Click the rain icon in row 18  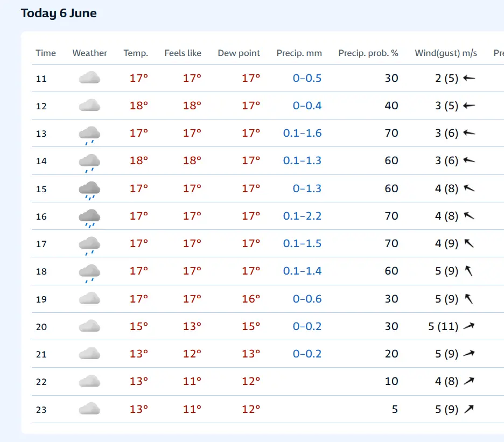[x=89, y=273]
